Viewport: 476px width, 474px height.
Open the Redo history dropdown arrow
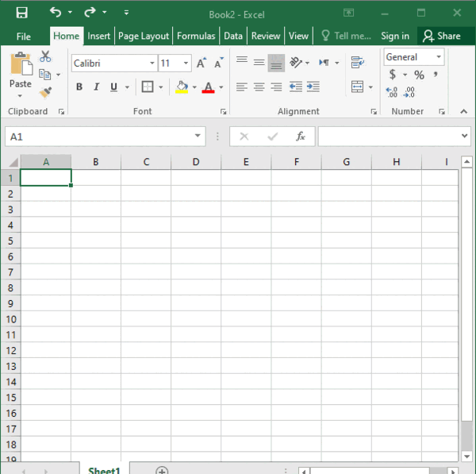(x=105, y=12)
